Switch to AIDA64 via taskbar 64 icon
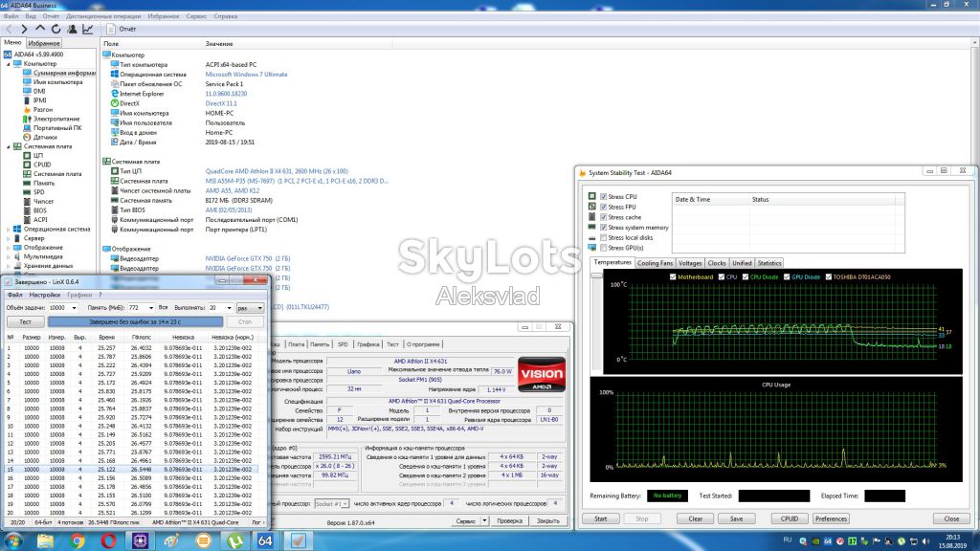 266,540
